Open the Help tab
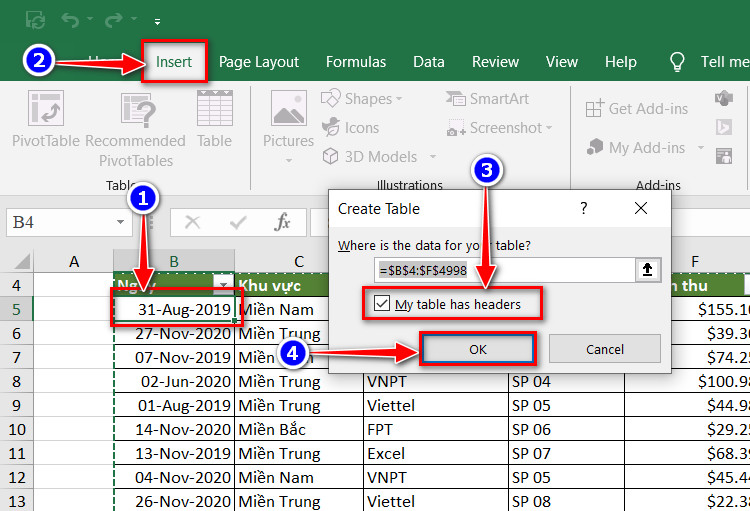 [x=620, y=62]
